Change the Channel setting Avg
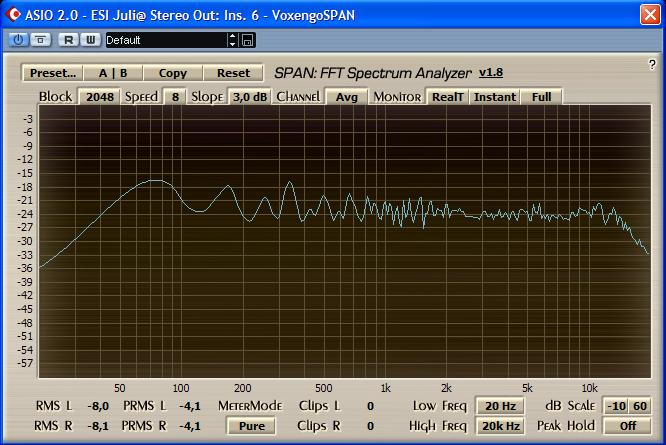The image size is (666, 445). [347, 97]
